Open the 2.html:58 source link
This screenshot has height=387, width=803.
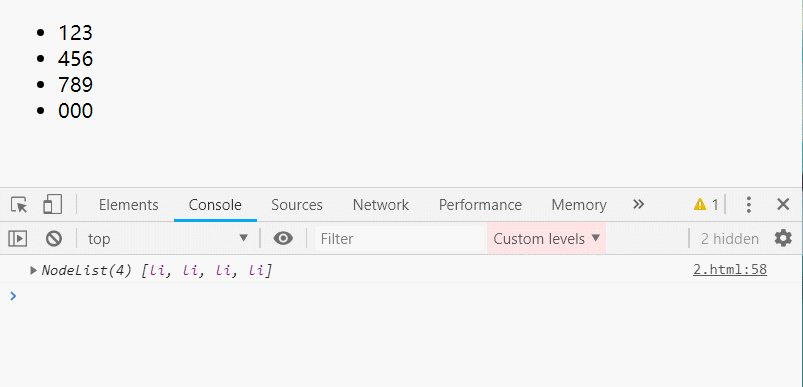(x=730, y=270)
